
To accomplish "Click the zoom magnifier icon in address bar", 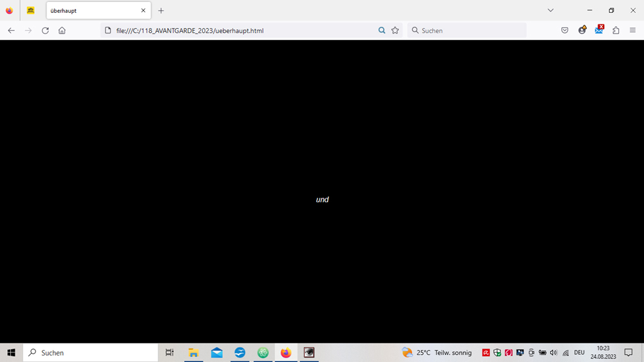I will (381, 30).
